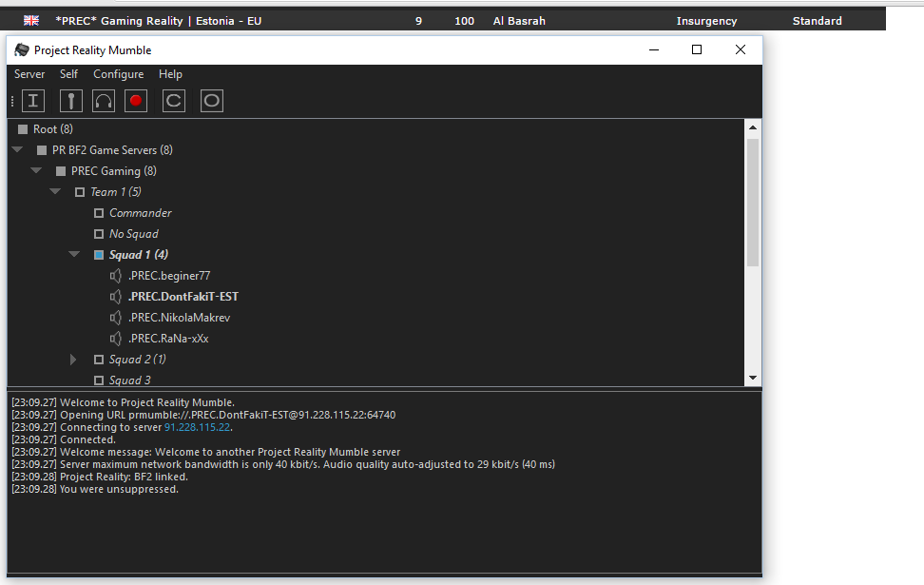Close the Project Reality Mumble window
This screenshot has width=924, height=585.
[x=741, y=50]
